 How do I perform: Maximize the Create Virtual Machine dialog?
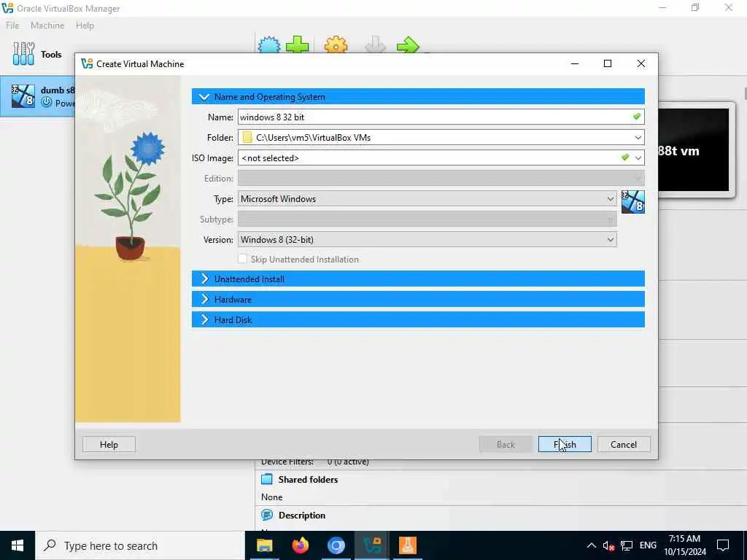608,63
